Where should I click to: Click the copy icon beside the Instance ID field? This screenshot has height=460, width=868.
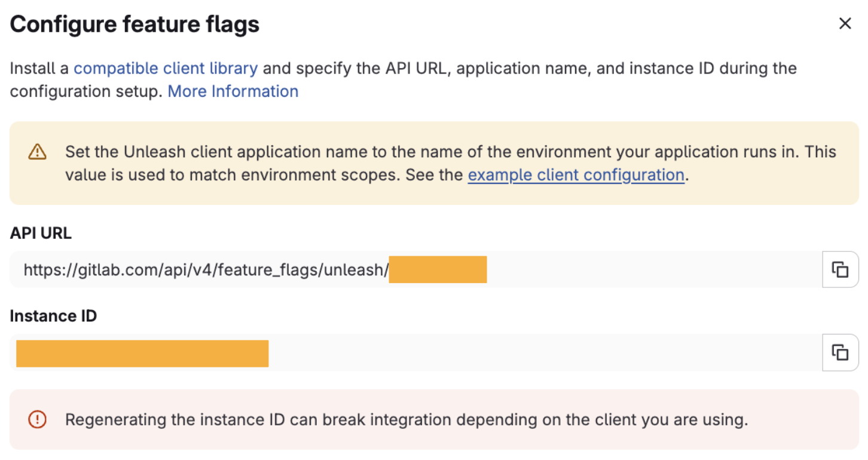click(x=841, y=352)
